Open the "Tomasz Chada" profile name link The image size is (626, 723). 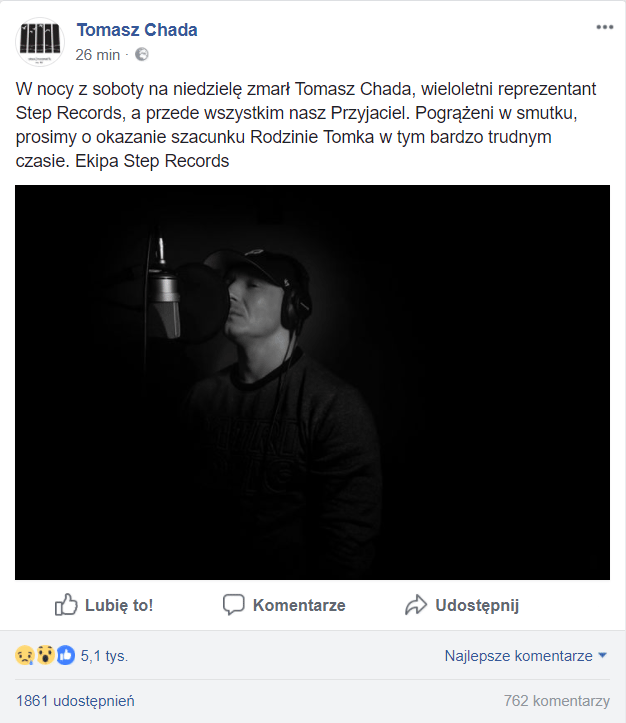coord(137,30)
